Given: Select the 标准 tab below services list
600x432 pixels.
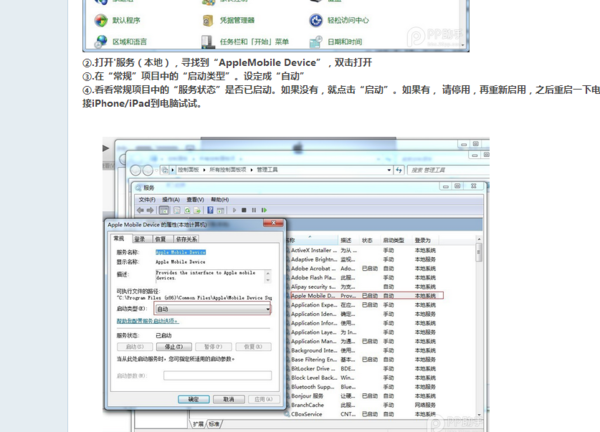Looking at the screenshot, I should click(214, 424).
